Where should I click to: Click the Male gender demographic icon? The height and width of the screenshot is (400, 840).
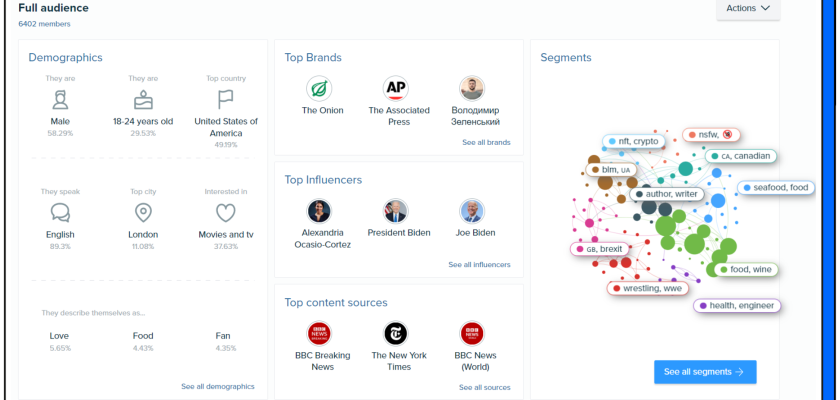[x=60, y=100]
